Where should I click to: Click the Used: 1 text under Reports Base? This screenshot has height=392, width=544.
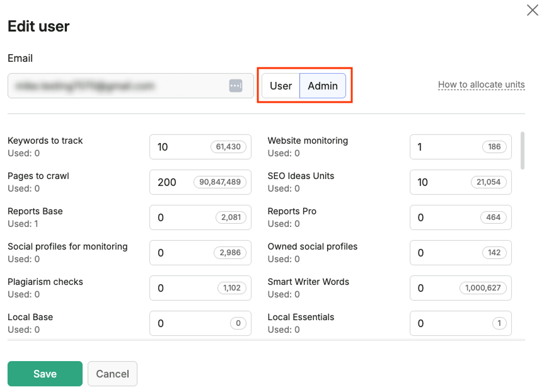tap(23, 224)
